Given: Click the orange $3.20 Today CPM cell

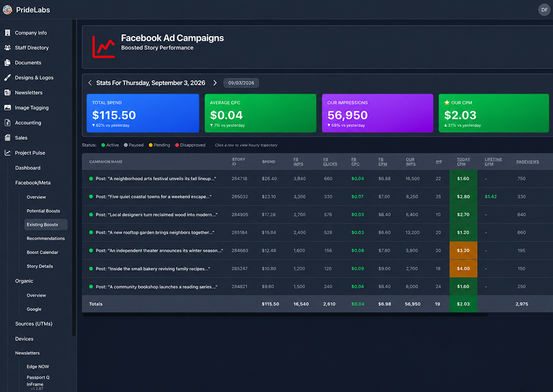Looking at the screenshot, I should (x=463, y=251).
